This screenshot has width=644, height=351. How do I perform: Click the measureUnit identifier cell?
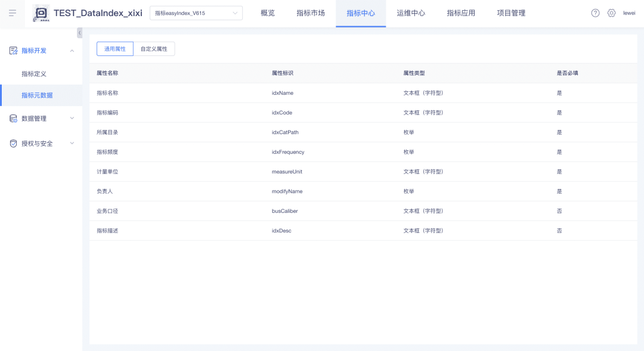click(x=287, y=172)
